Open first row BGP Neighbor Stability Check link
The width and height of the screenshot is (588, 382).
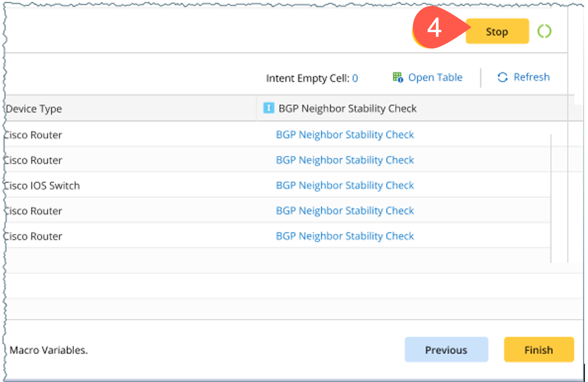tap(345, 135)
